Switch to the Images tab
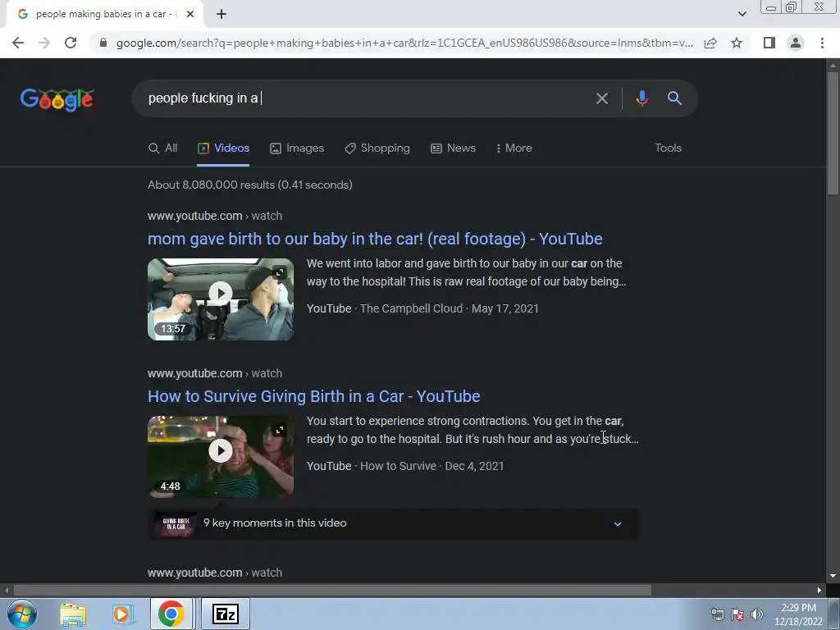This screenshot has width=840, height=630. pos(297,148)
